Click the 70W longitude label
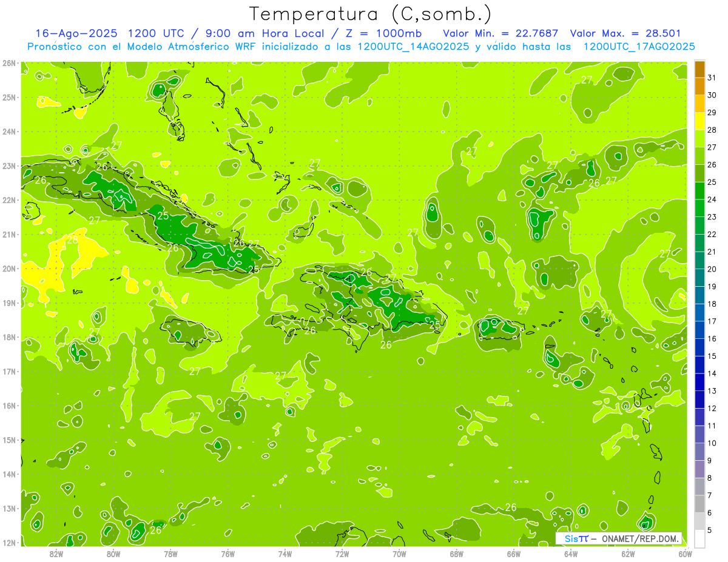This screenshot has height=562, width=728. 399,554
